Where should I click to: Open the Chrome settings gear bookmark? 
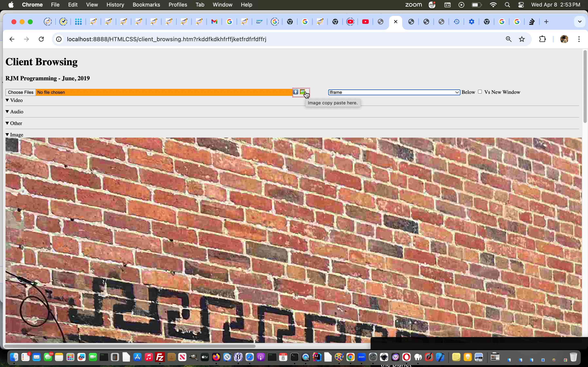[472, 22]
